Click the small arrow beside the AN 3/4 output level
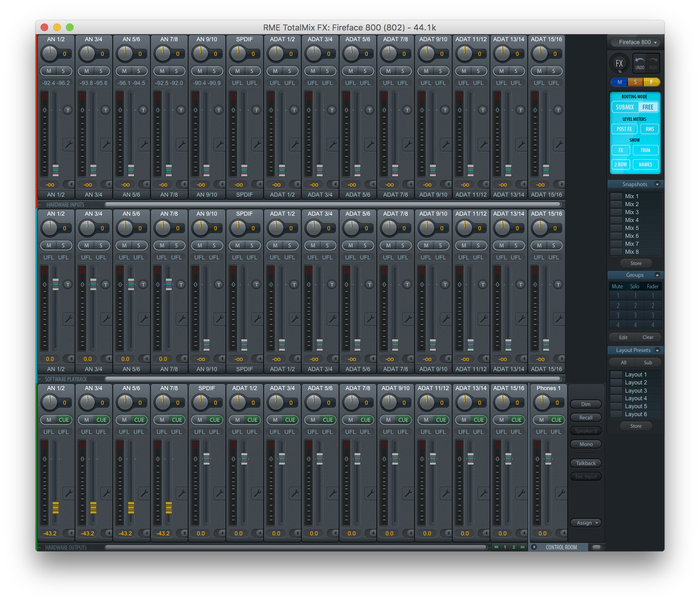700x602 pixels. (x=108, y=533)
